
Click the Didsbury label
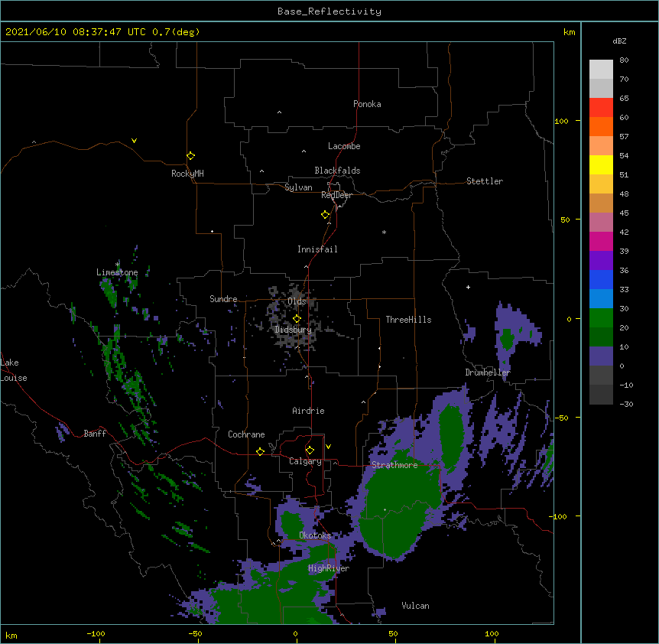click(293, 330)
